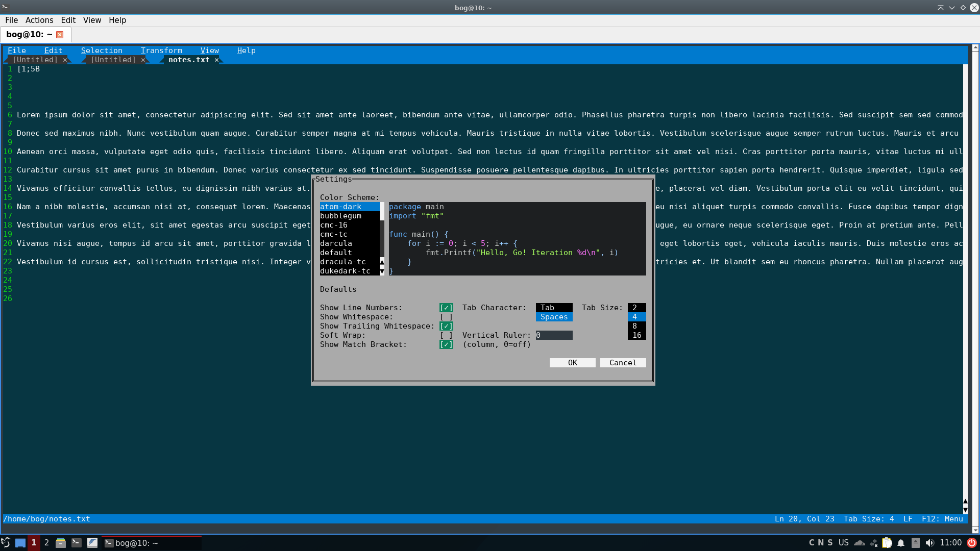Select the atom-dark color scheme

click(x=350, y=207)
